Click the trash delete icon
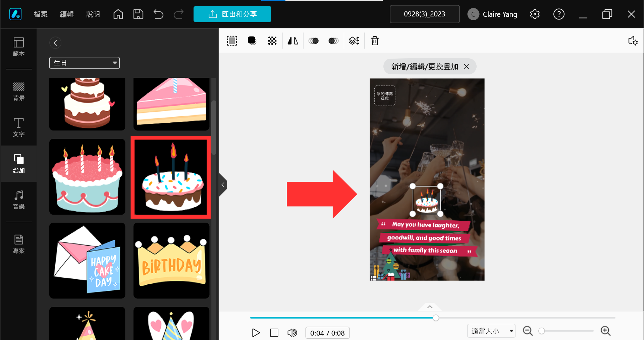Image resolution: width=644 pixels, height=340 pixels. (x=375, y=41)
